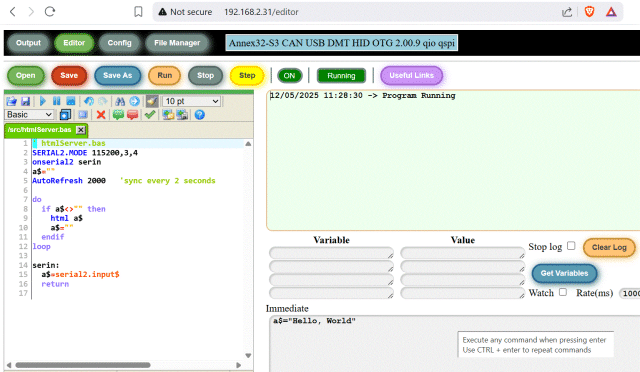Tick the Watch checkbox
Screen dimensions: 640x372
(x=563, y=292)
